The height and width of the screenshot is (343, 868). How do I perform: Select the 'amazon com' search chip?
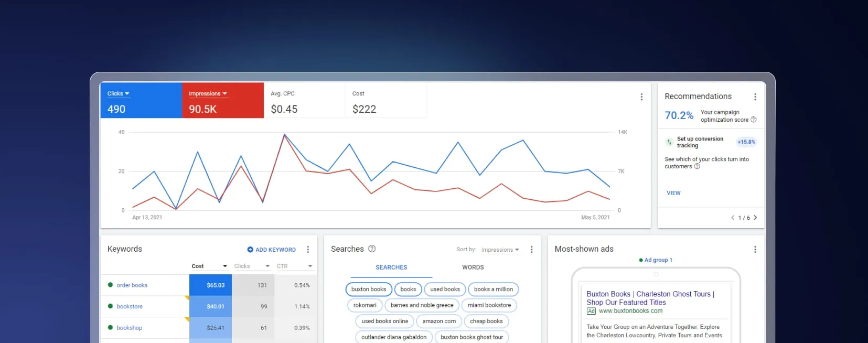[x=439, y=321]
